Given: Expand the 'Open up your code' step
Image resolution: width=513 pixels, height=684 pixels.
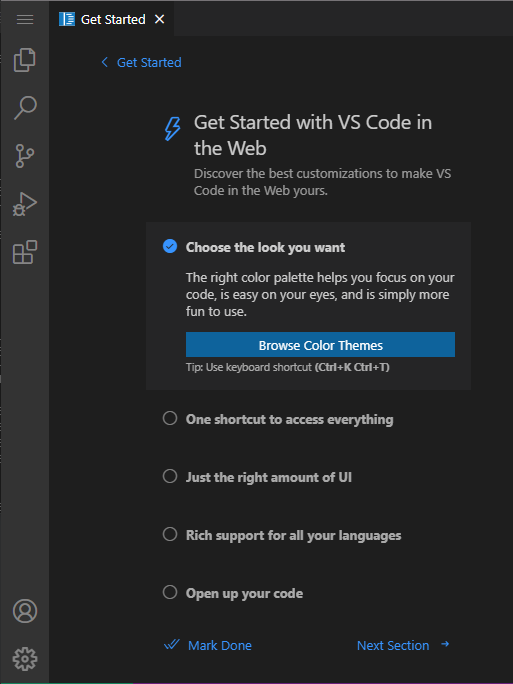Looking at the screenshot, I should pos(244,593).
